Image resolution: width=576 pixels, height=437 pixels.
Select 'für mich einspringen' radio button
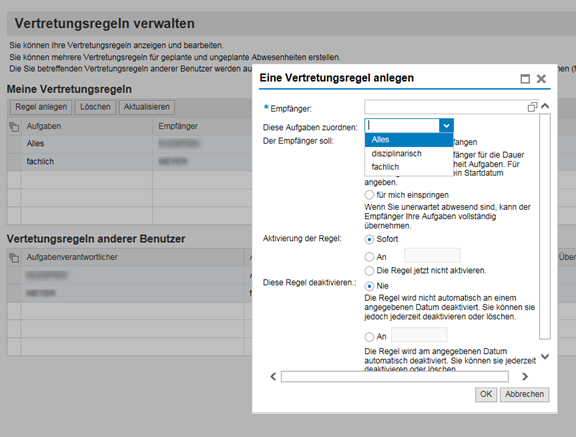click(369, 195)
